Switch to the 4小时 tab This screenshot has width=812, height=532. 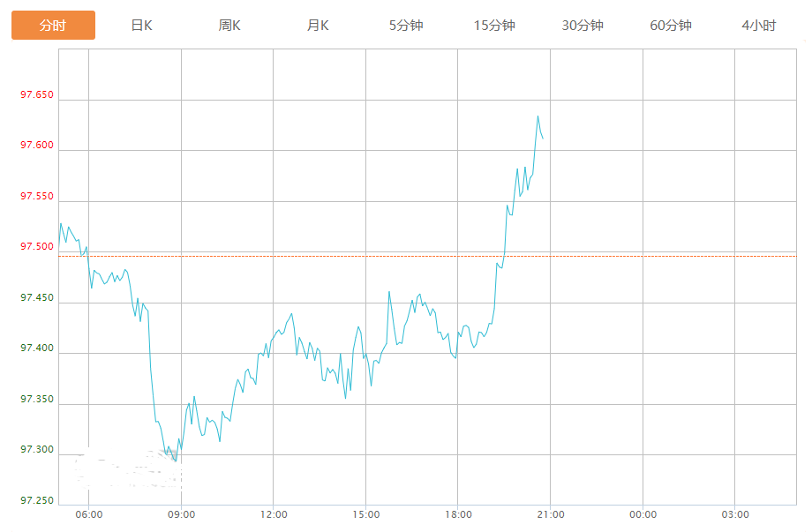pyautogui.click(x=759, y=26)
